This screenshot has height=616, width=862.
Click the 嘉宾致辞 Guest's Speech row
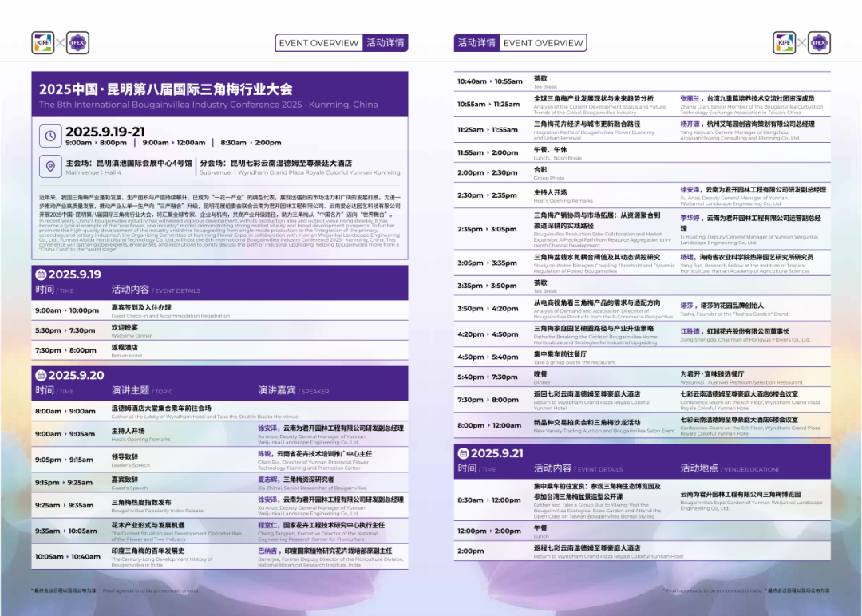tap(220, 483)
